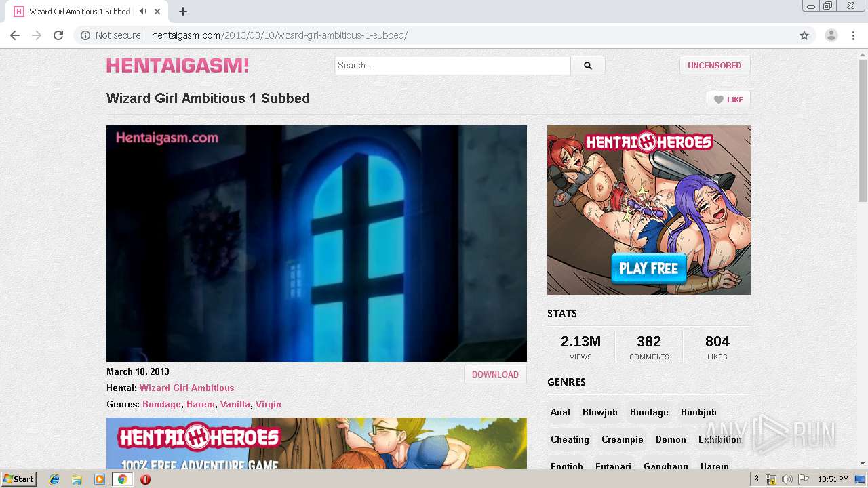This screenshot has width=868, height=488.
Task: Open the network tray icon
Action: pyautogui.click(x=771, y=479)
